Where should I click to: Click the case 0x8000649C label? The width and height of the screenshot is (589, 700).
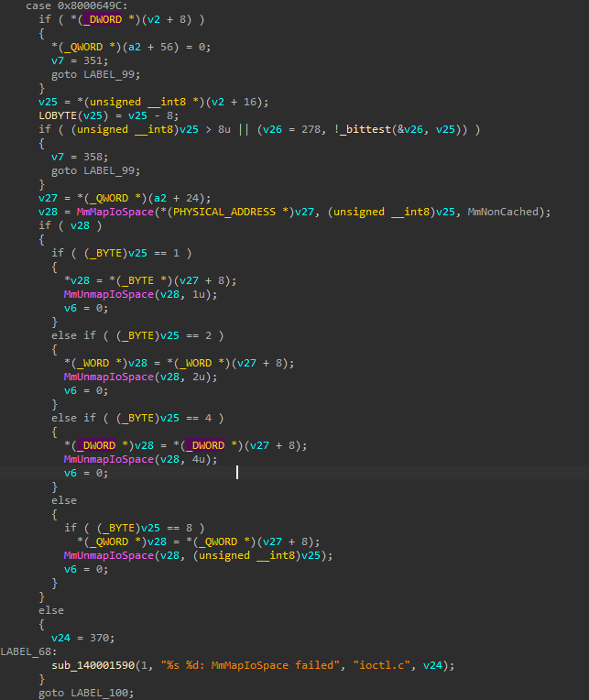(76, 5)
